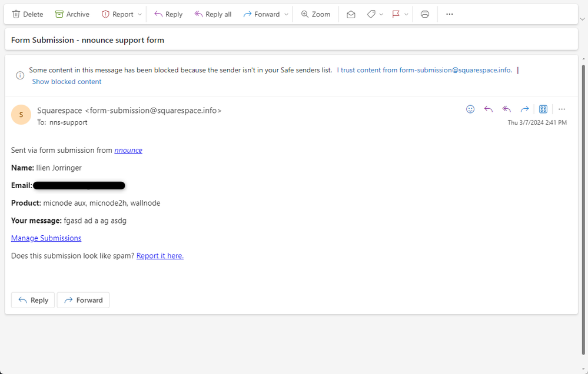The width and height of the screenshot is (588, 374).
Task: Click the name Ilien Jorringer
Action: (x=59, y=168)
